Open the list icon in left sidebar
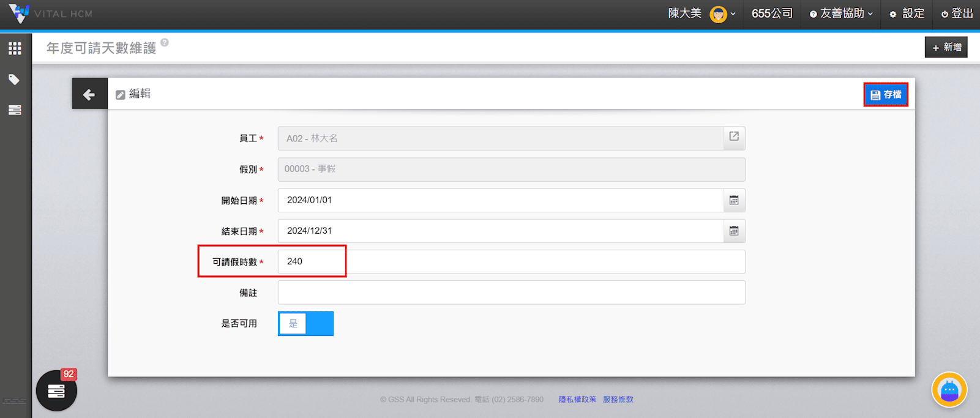Image resolution: width=980 pixels, height=418 pixels. [x=15, y=110]
